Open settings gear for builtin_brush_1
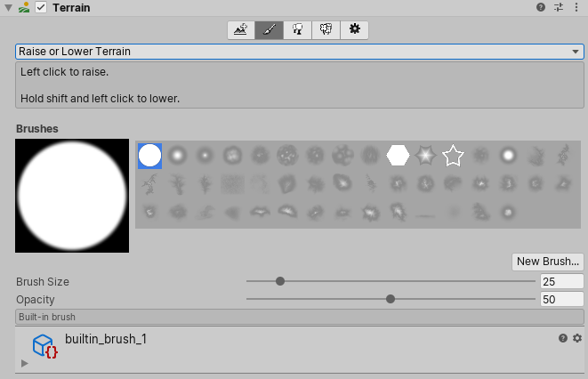 (577, 338)
